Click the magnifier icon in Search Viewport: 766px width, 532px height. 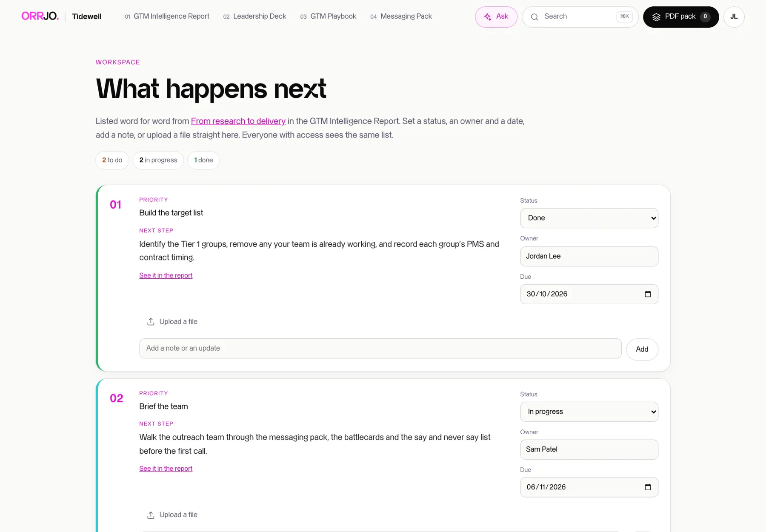pos(534,17)
